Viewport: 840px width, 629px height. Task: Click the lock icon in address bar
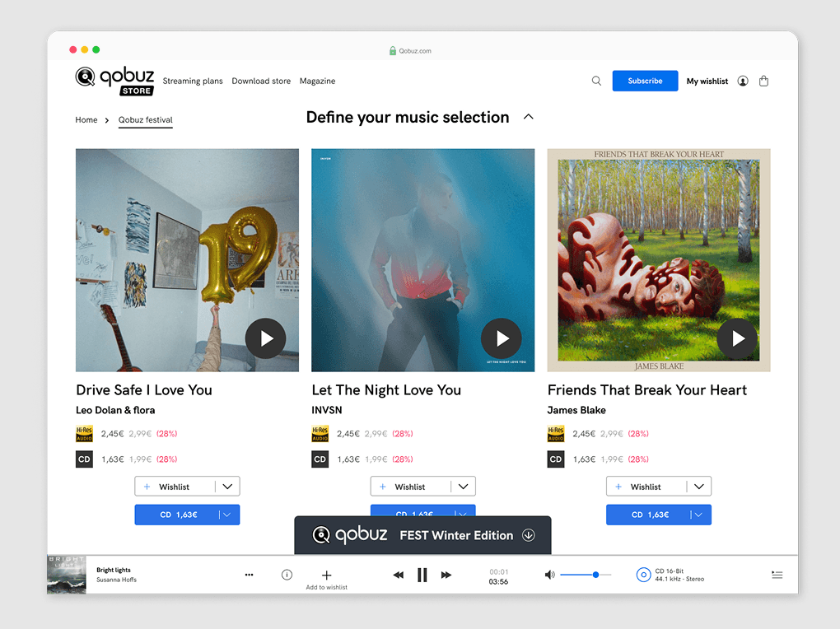393,51
